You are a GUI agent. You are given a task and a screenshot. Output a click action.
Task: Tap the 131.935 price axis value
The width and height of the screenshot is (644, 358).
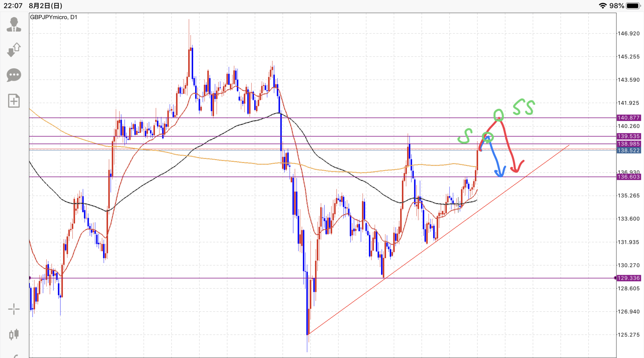(x=629, y=242)
